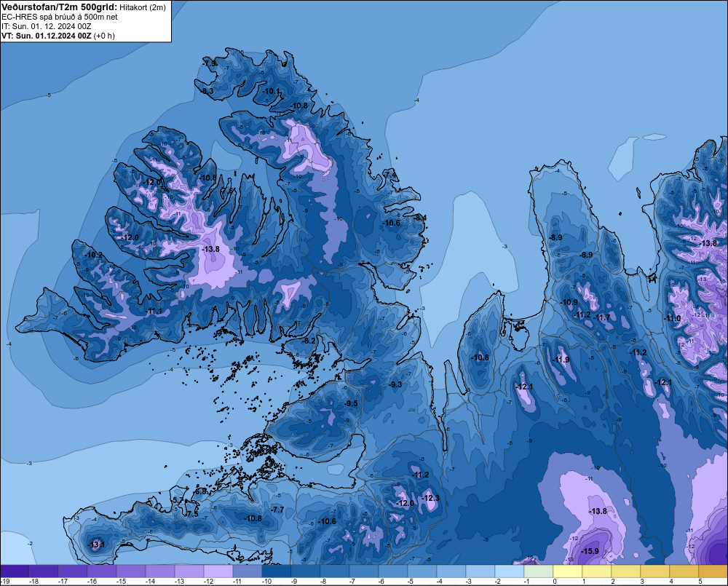This screenshot has height=586, width=728.
Task: Select the -11.1 temperature reading
Action: 154,311
